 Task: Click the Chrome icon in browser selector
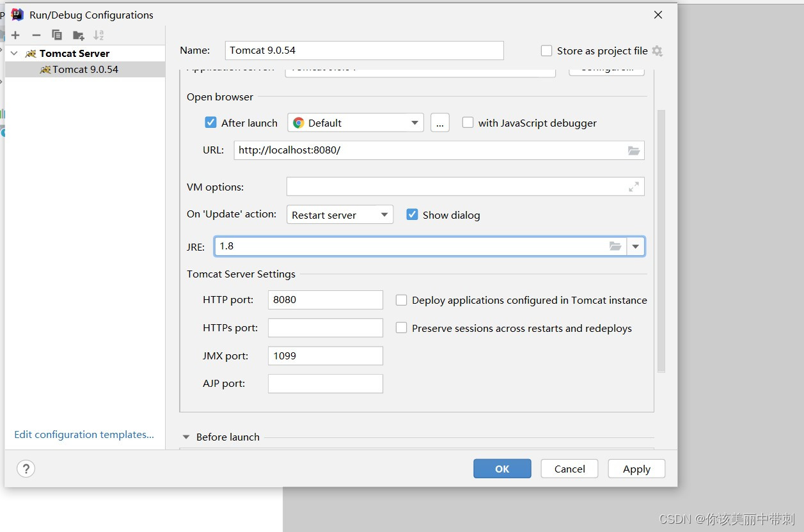(x=299, y=123)
